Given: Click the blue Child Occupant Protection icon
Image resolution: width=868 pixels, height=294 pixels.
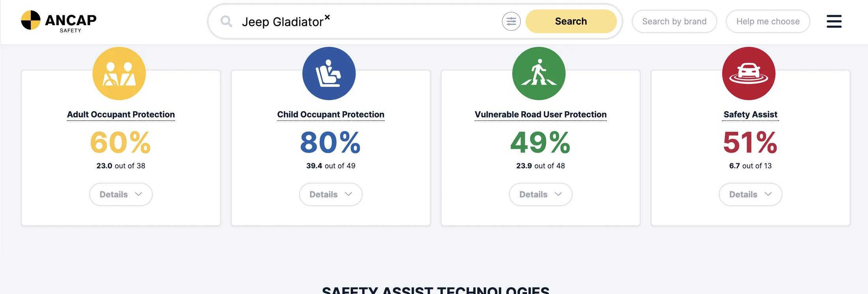Looking at the screenshot, I should click(329, 74).
